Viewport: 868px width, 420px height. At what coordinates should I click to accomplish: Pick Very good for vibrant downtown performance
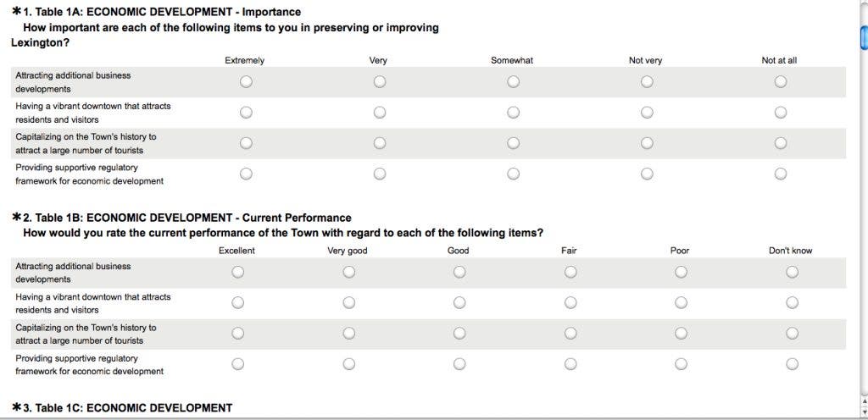pyautogui.click(x=348, y=303)
